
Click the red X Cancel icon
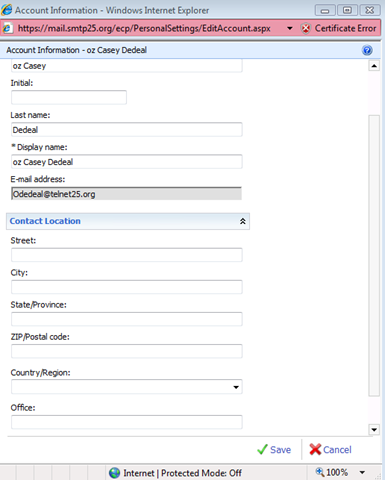tap(315, 450)
